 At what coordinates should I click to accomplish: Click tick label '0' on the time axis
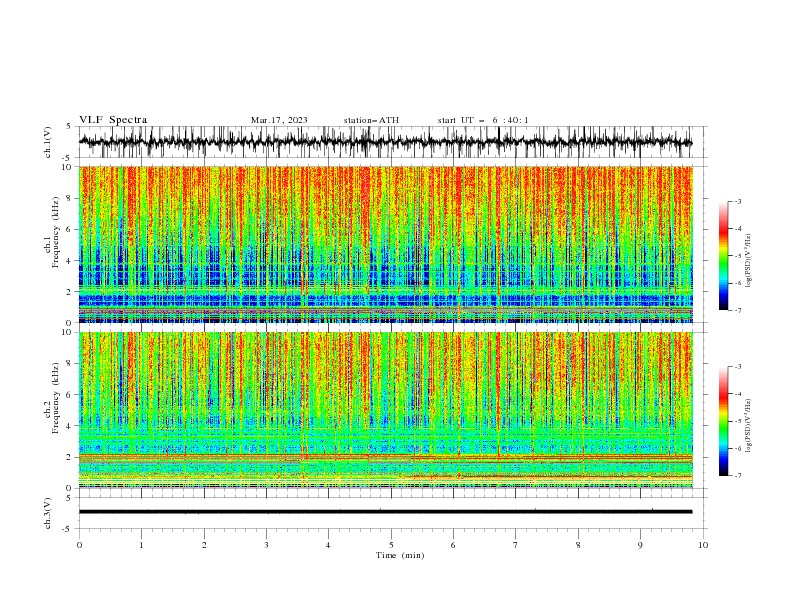[79, 545]
